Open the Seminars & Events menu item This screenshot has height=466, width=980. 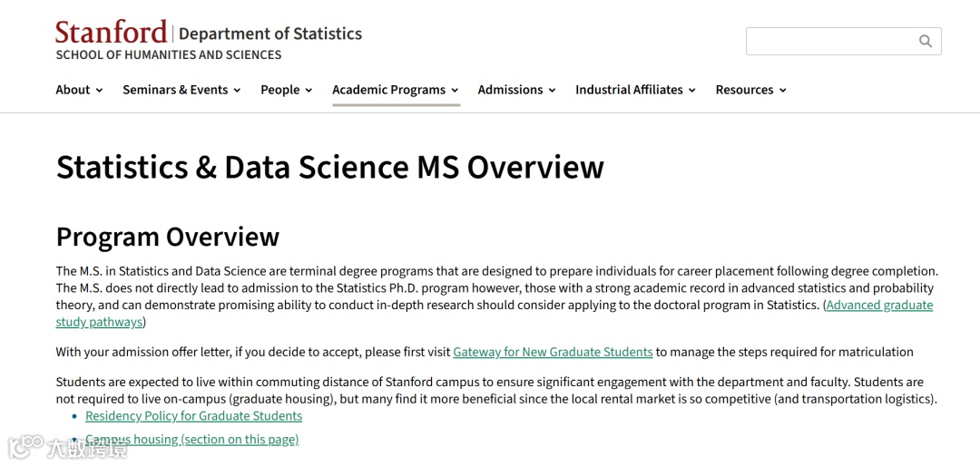tap(175, 90)
